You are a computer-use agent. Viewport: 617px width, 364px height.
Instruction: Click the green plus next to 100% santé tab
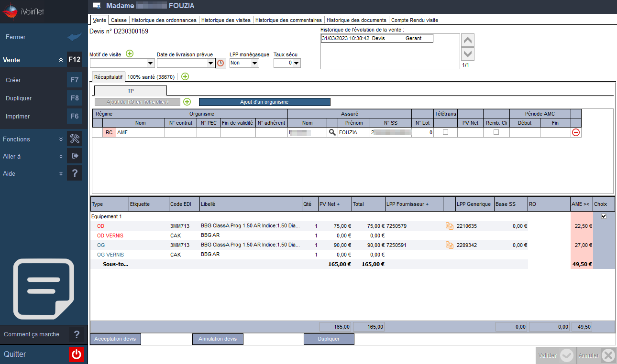[185, 76]
